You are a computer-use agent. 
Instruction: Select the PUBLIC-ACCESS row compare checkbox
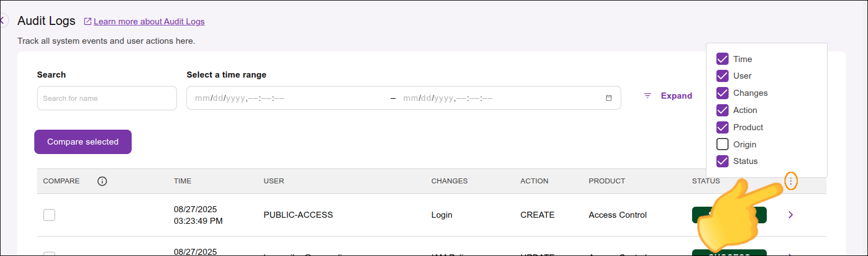click(x=49, y=215)
